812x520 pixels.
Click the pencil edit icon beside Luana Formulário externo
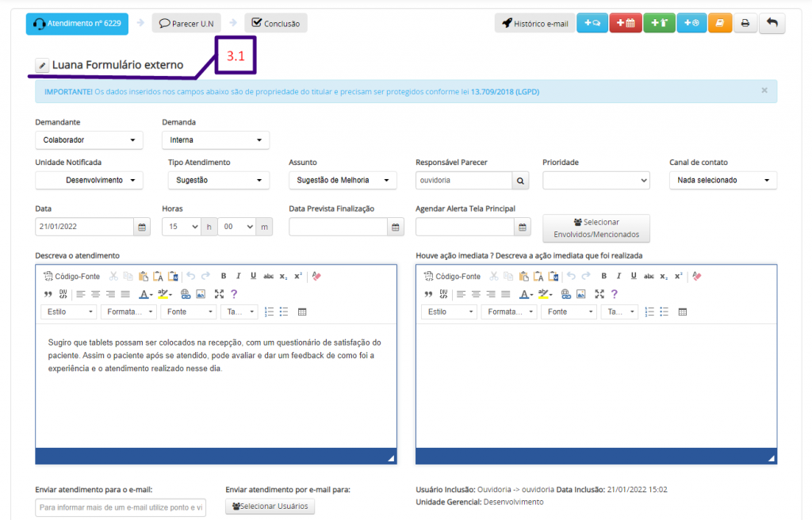coord(42,65)
